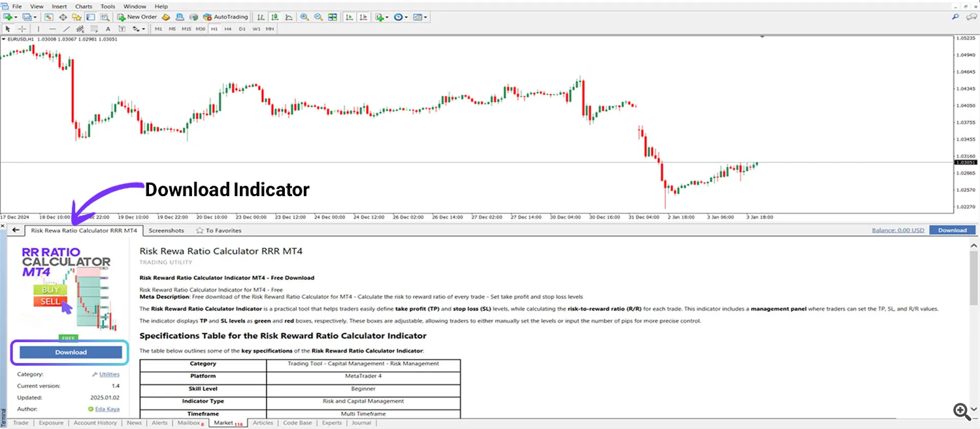Add product To Favorites

219,230
